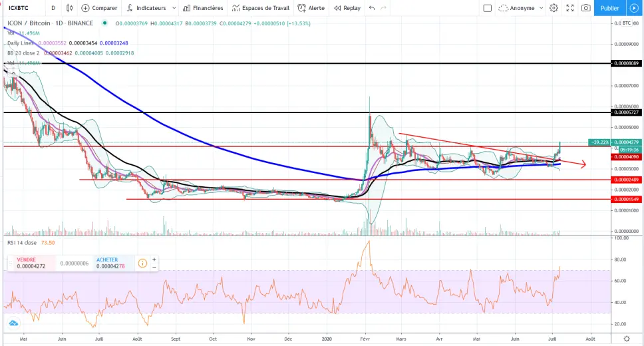
Task: Select the red 0.00004090 price label
Action: (626, 157)
